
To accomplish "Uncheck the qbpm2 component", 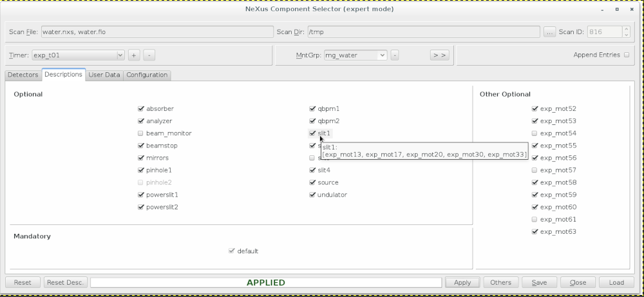I will point(312,121).
